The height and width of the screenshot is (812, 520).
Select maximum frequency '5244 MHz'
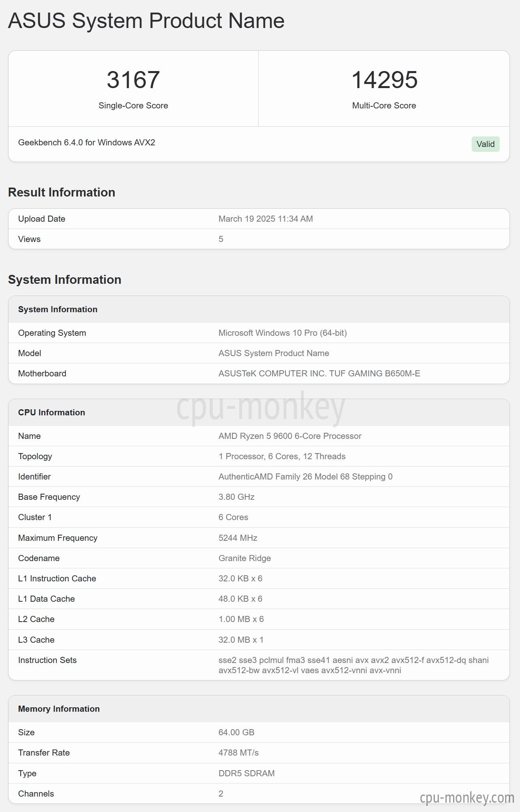tap(238, 538)
